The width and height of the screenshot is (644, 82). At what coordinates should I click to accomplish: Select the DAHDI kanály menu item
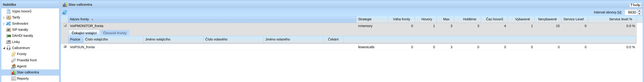(x=22, y=36)
